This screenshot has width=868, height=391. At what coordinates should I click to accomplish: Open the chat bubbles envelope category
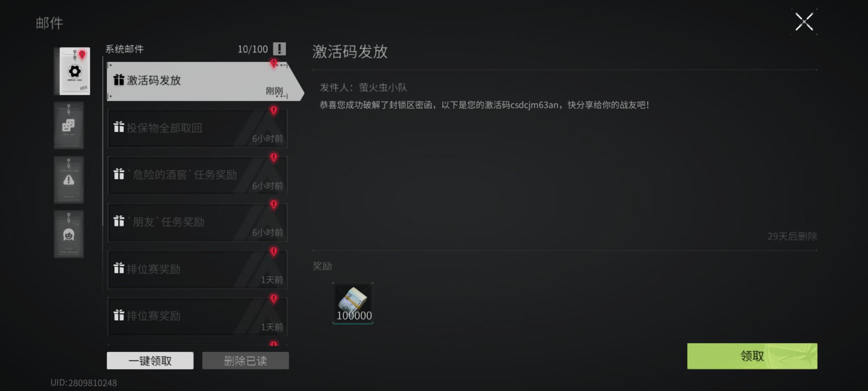coord(69,125)
